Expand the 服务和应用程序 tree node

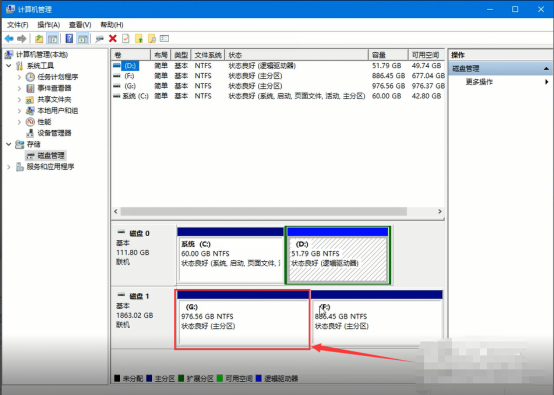9,167
